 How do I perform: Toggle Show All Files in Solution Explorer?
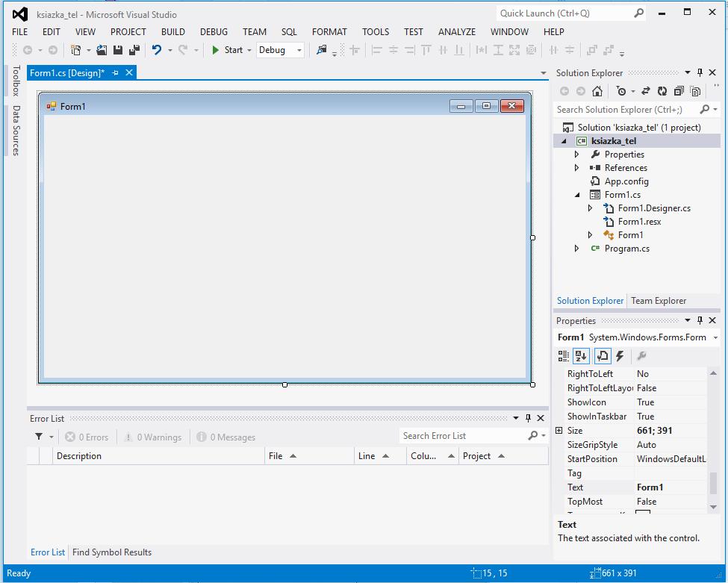point(695,91)
